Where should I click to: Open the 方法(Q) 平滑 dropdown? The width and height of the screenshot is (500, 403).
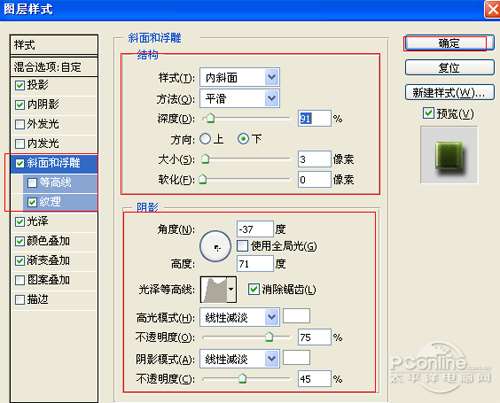click(239, 98)
